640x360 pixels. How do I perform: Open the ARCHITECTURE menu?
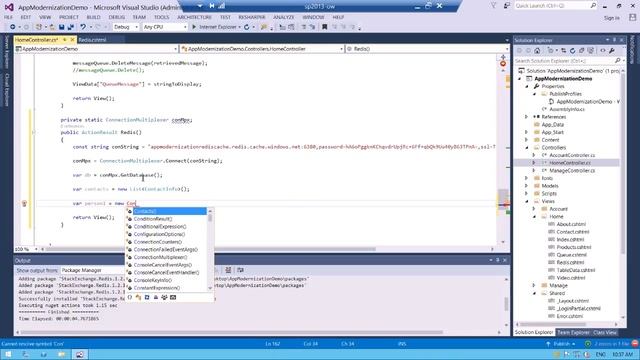pyautogui.click(x=194, y=17)
